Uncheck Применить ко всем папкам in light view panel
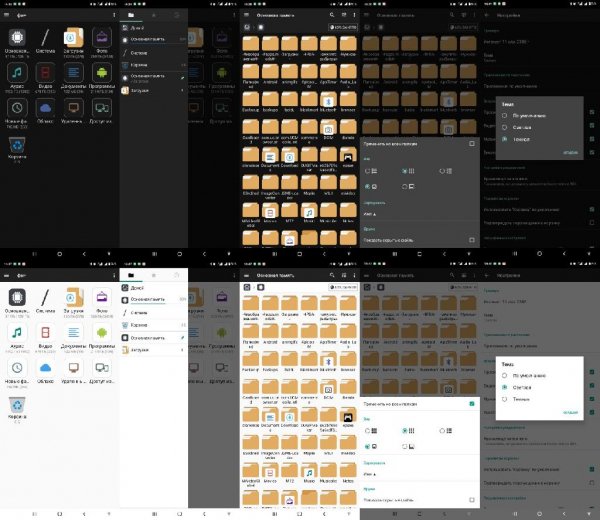 [x=472, y=404]
